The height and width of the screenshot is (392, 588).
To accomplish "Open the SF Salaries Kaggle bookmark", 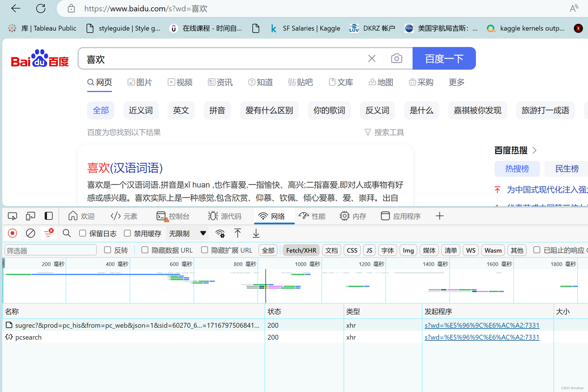I will tap(305, 28).
